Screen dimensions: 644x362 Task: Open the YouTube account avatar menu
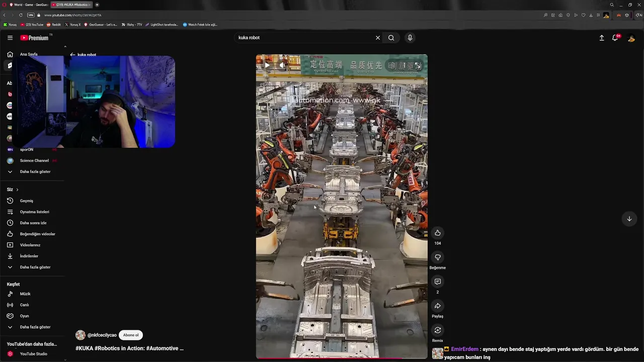click(631, 38)
